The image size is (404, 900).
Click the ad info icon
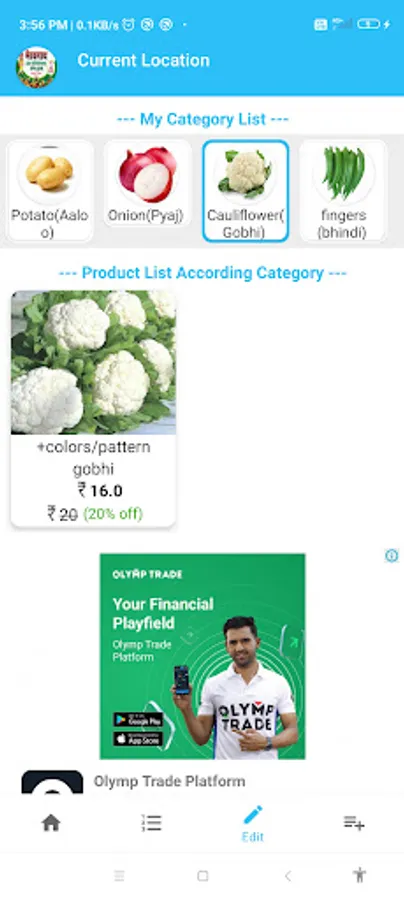coord(391,556)
